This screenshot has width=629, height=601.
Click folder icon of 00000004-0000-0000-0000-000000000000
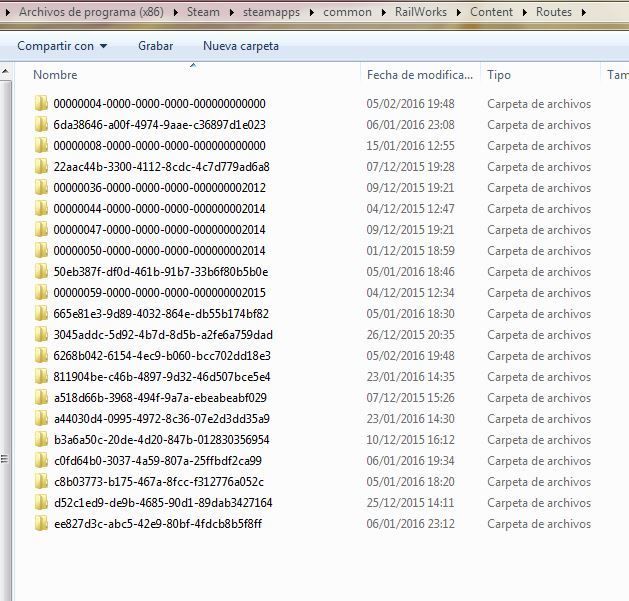(41, 104)
